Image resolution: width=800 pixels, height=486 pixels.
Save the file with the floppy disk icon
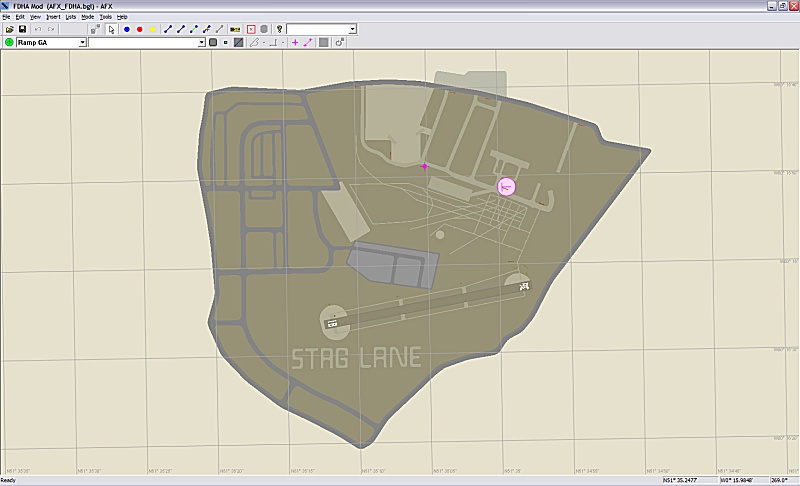[22, 30]
